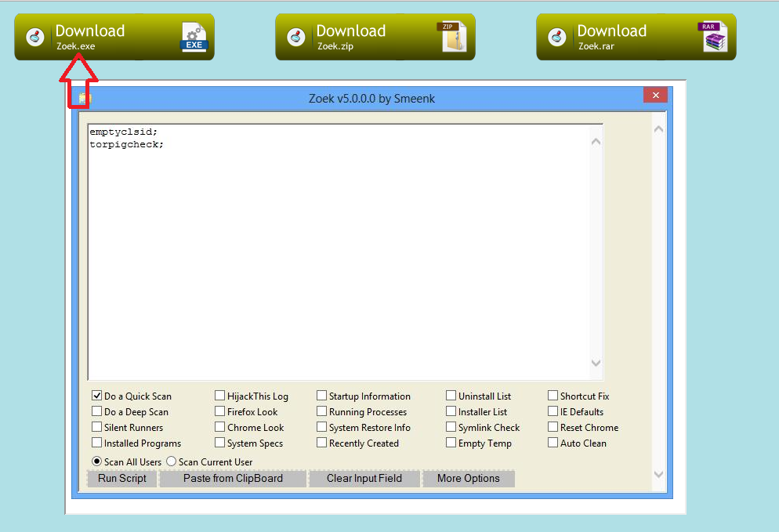Image resolution: width=779 pixels, height=532 pixels.
Task: Check Startup Information
Action: [x=322, y=396]
